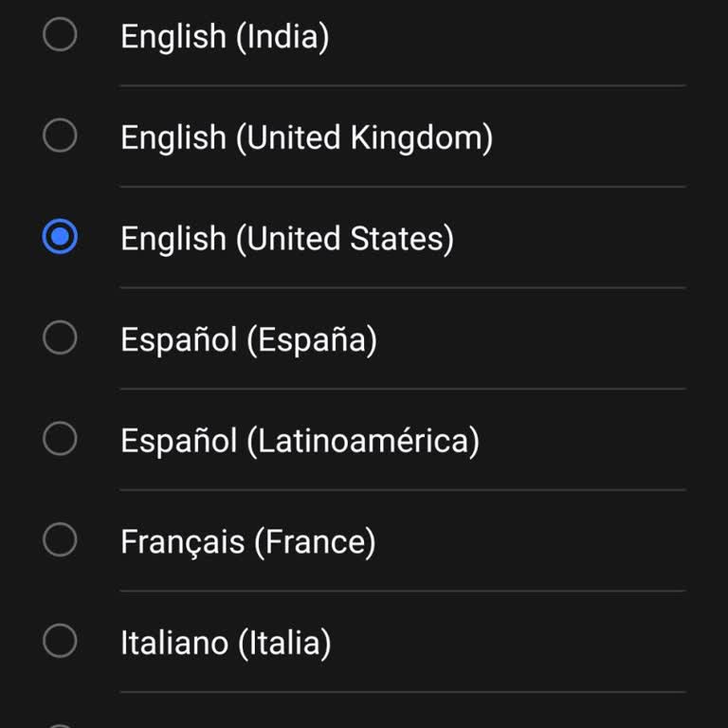This screenshot has height=728, width=728.
Task: Select the English (India) radio button
Action: point(60,36)
